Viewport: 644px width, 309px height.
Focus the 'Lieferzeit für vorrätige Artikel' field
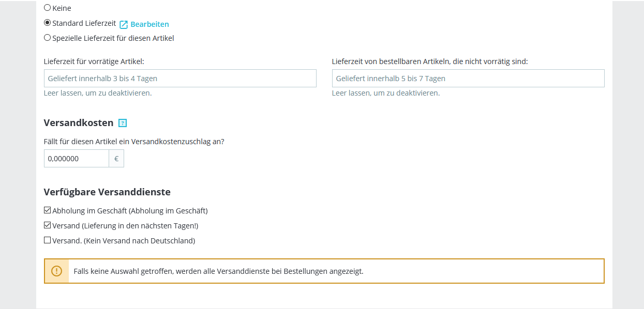(x=180, y=78)
